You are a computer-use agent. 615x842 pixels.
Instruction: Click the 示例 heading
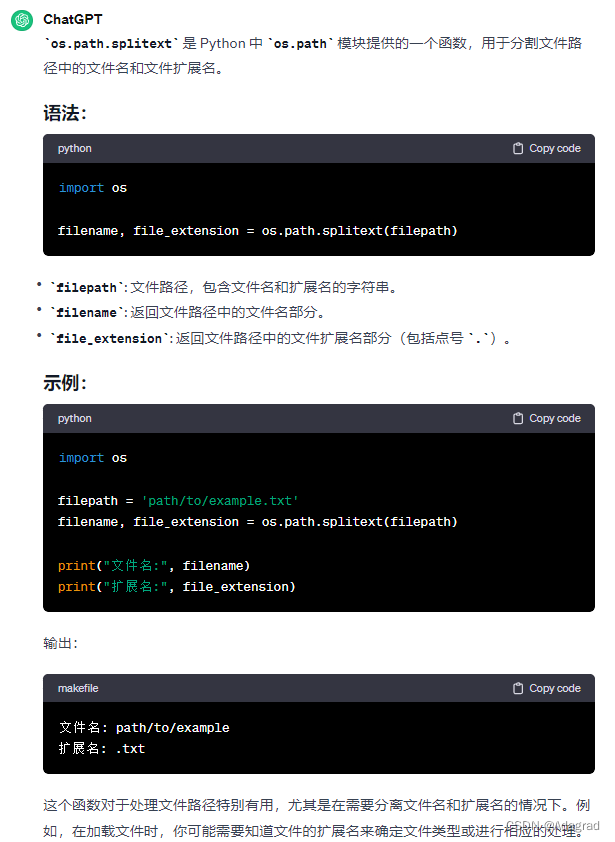pyautogui.click(x=63, y=383)
